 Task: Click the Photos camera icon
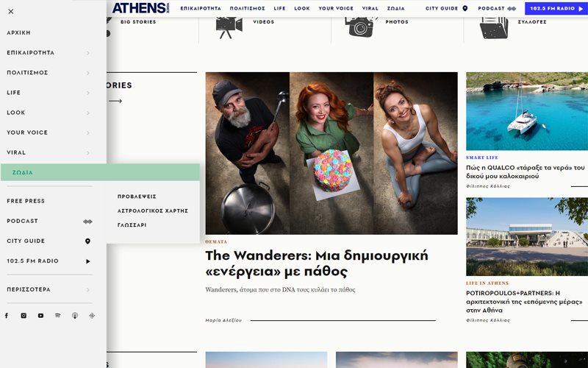point(360,26)
